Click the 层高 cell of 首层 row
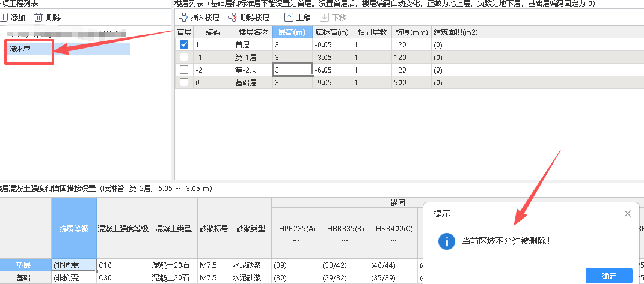This screenshot has width=644, height=284. (292, 45)
